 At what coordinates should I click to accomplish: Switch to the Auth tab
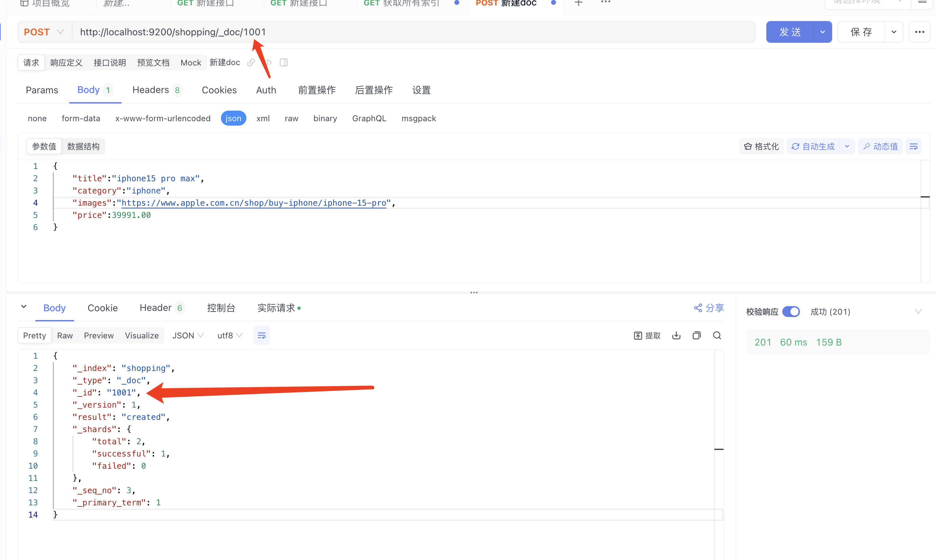point(266,90)
